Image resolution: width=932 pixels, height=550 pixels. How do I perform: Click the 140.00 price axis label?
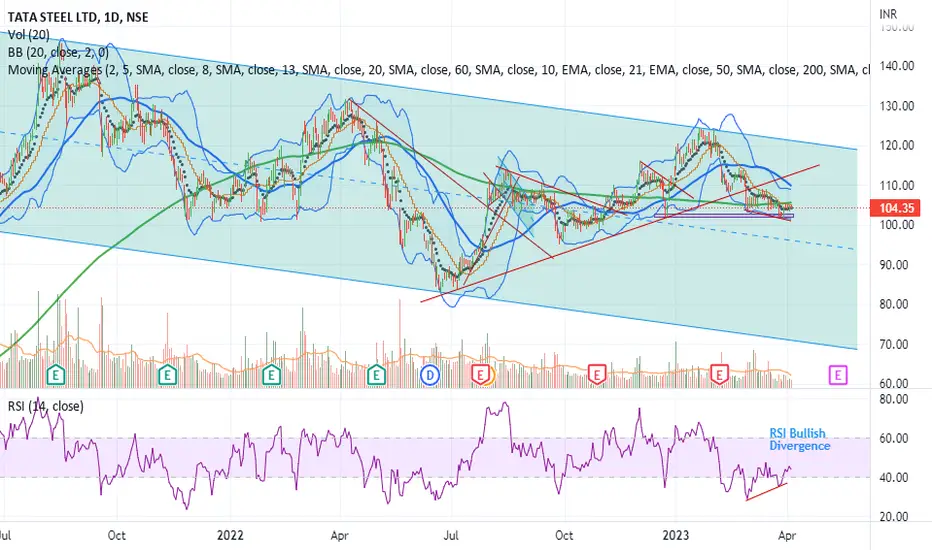(x=896, y=66)
